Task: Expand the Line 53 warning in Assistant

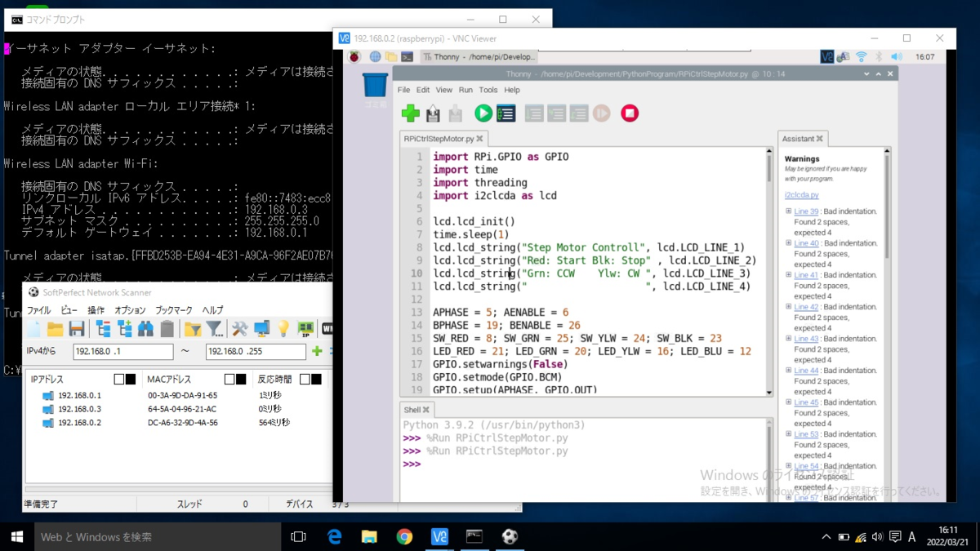Action: tap(789, 434)
